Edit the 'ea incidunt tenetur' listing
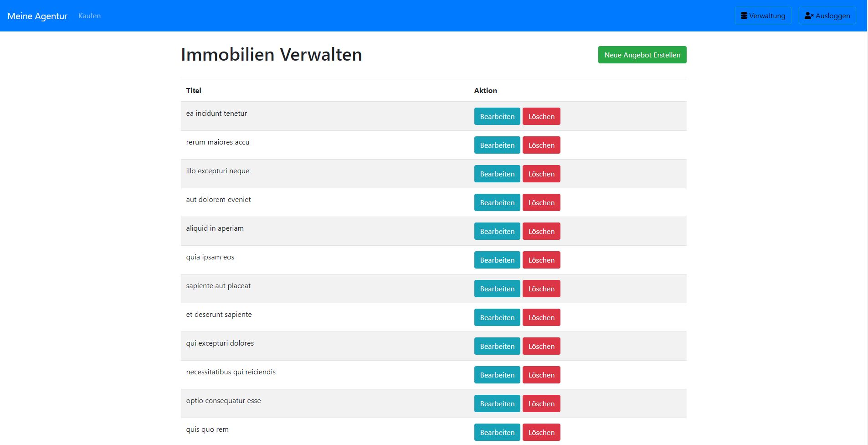 (497, 116)
